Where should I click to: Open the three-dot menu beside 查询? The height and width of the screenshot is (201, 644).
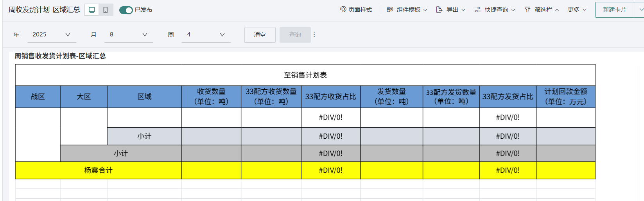tap(314, 35)
